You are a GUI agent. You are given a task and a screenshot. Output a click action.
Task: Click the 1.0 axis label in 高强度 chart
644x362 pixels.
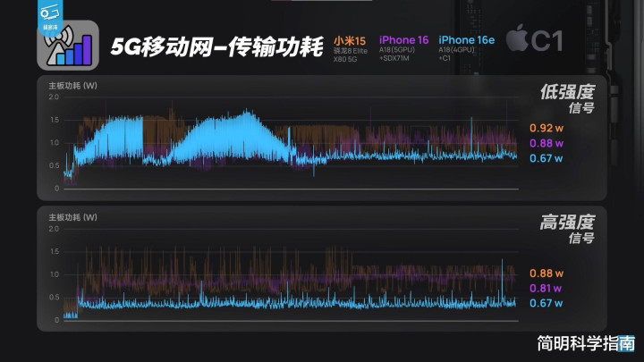[x=55, y=274]
